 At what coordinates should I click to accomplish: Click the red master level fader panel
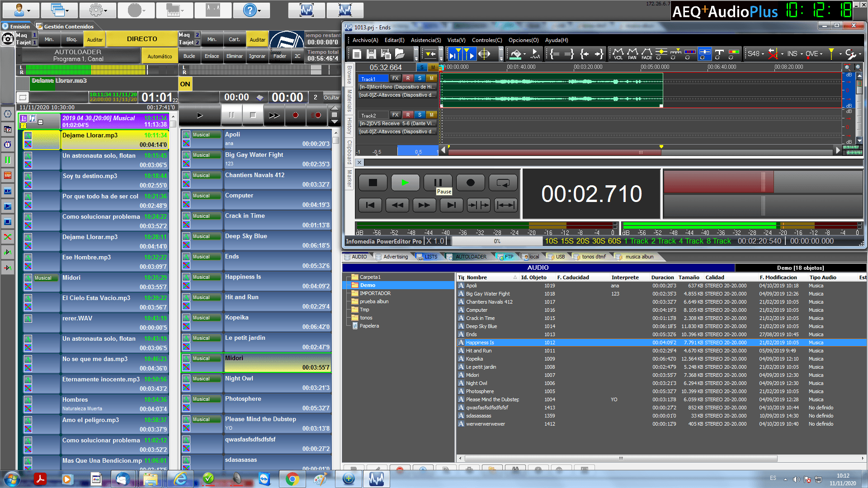(x=719, y=181)
